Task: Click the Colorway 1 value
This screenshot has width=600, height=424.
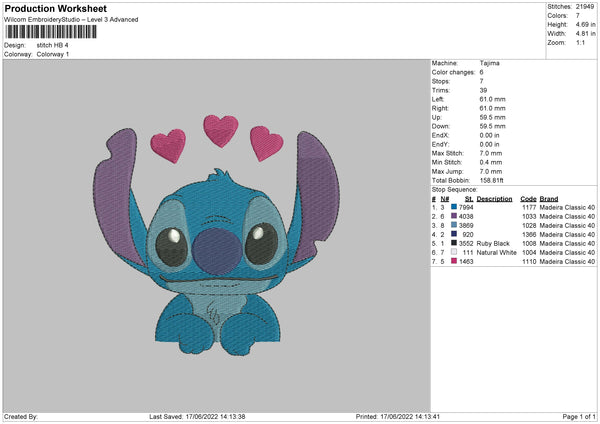Action: click(53, 52)
